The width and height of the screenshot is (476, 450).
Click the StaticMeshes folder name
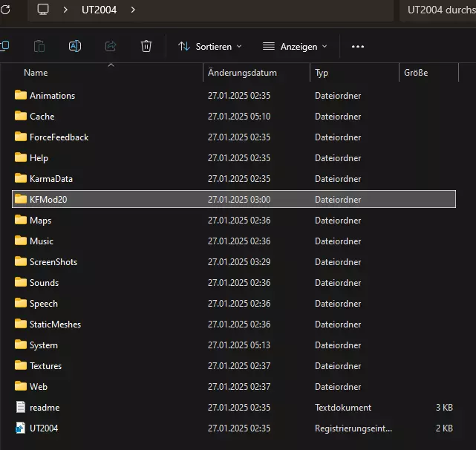point(55,325)
